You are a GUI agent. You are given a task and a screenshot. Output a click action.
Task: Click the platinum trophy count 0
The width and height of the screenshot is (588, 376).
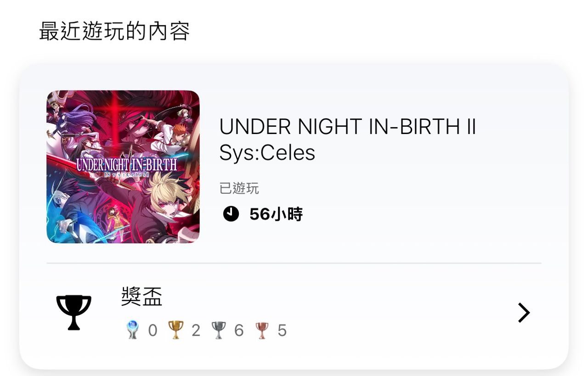click(153, 331)
